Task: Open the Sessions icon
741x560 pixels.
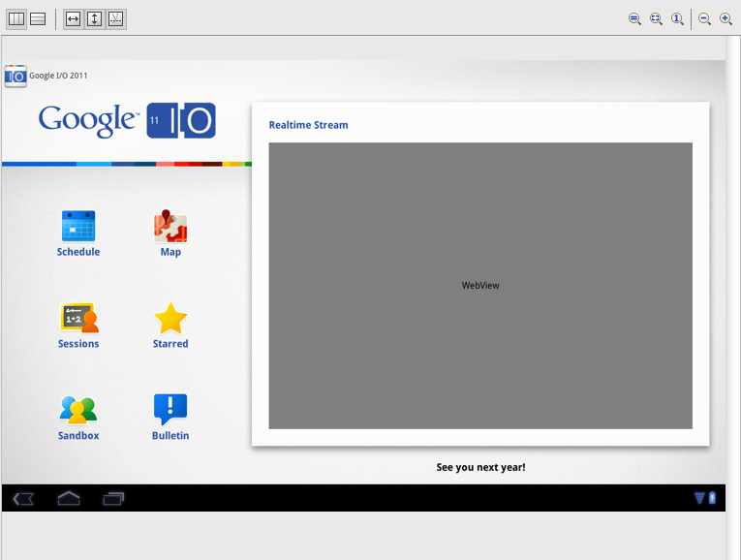Action: [x=78, y=319]
